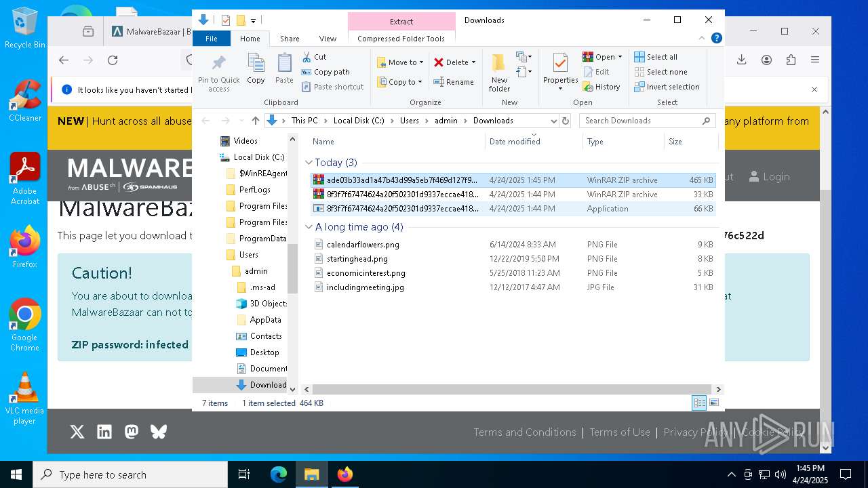
Task: Open Google Chrome desktop shortcut
Action: (24, 325)
